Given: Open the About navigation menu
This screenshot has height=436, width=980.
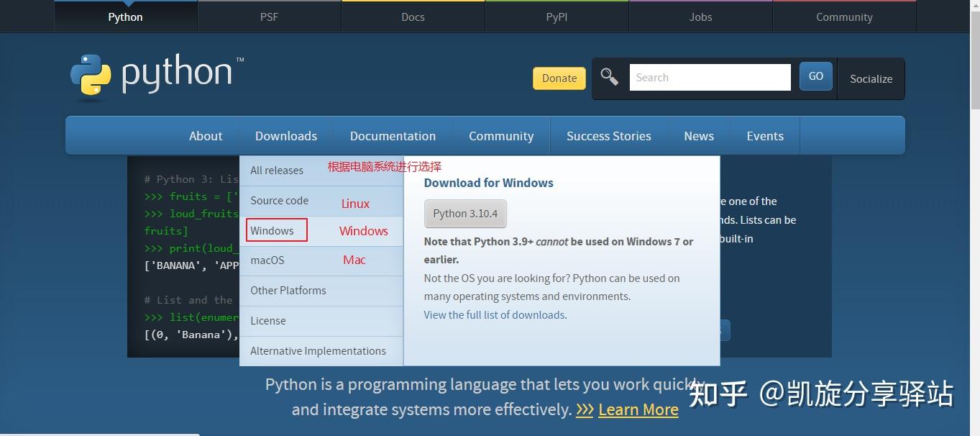Looking at the screenshot, I should (206, 136).
